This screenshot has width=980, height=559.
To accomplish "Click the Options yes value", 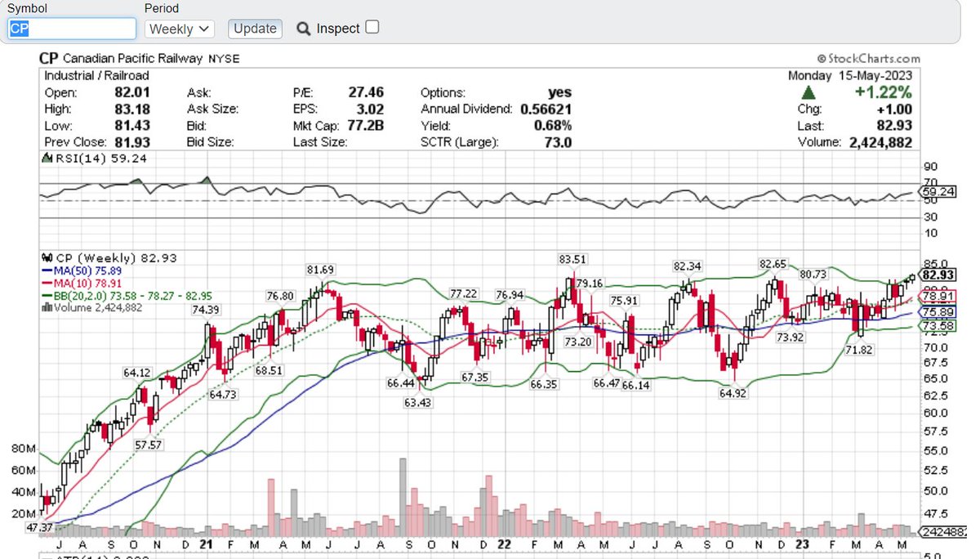I will point(560,92).
